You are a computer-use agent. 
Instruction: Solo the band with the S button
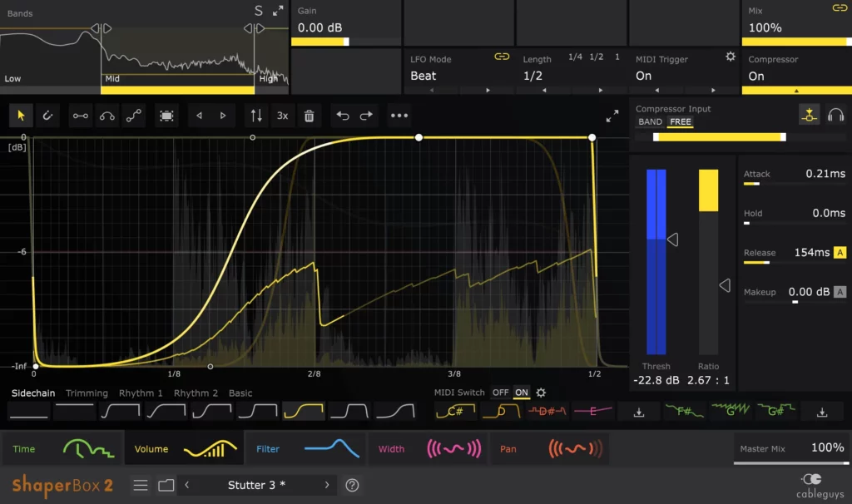click(x=258, y=10)
